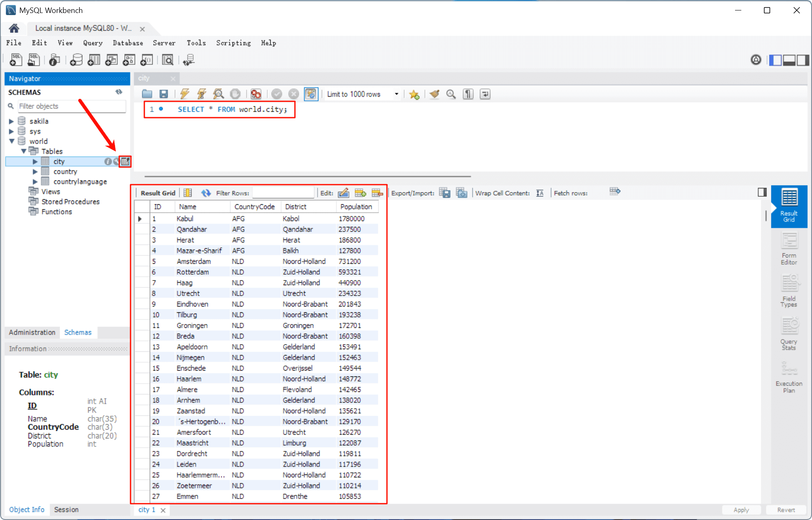
Task: Expand countrylanguage table node
Action: 35,182
